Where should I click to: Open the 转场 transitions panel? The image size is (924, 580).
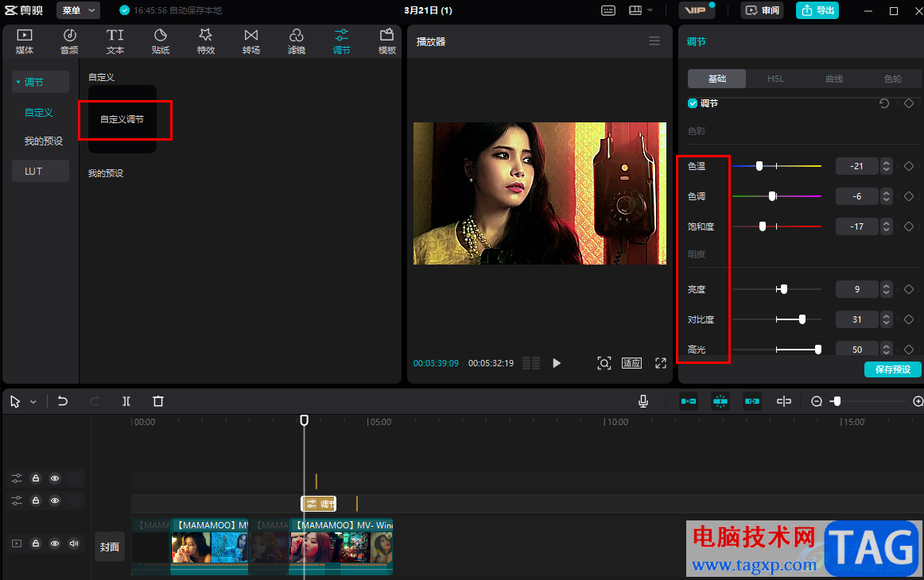click(251, 41)
